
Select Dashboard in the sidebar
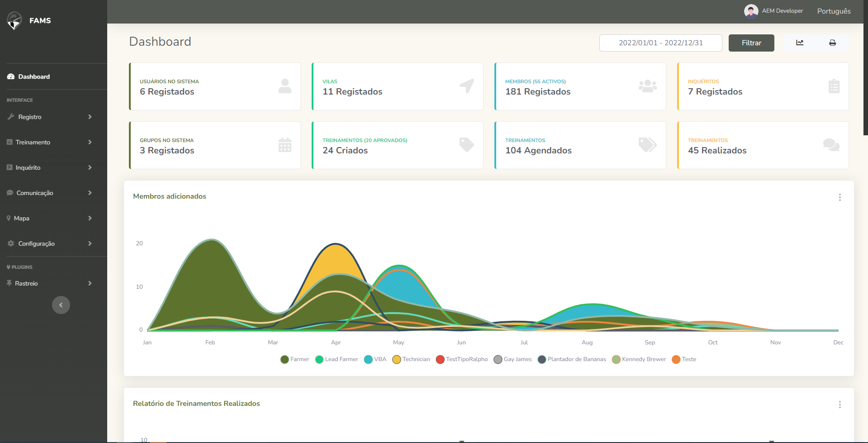pyautogui.click(x=34, y=76)
